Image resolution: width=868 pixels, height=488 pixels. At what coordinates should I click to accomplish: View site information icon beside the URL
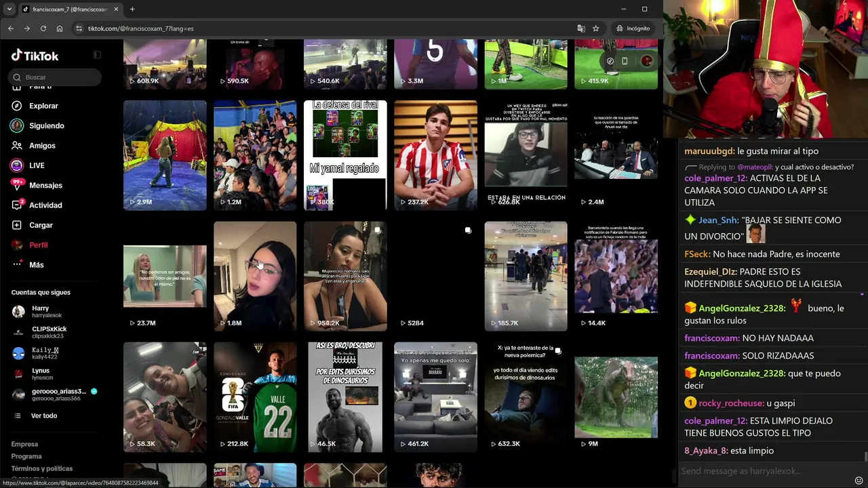pos(79,28)
